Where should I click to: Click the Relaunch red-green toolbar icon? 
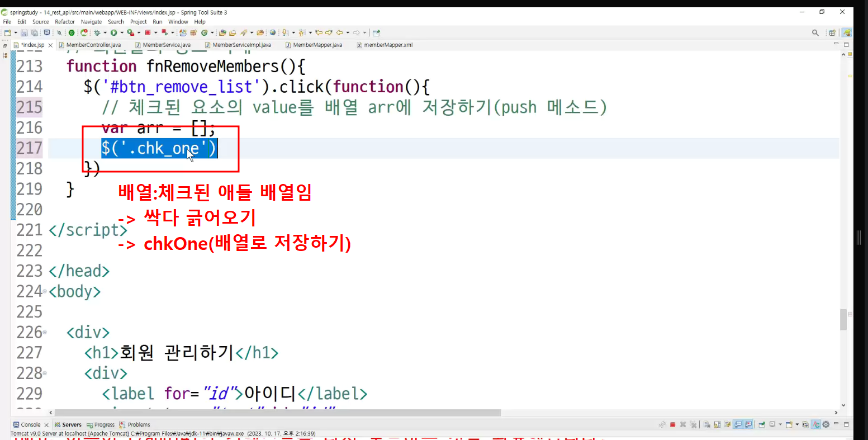click(x=164, y=33)
